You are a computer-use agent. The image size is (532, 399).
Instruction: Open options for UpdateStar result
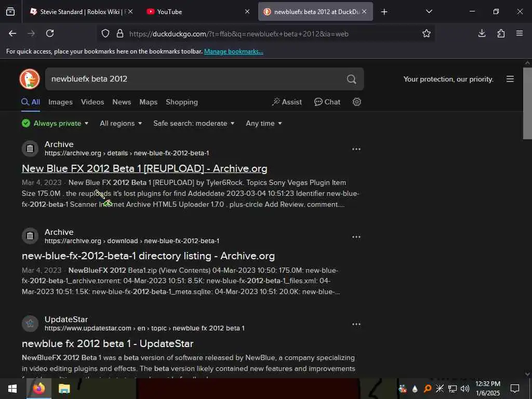coord(356,324)
